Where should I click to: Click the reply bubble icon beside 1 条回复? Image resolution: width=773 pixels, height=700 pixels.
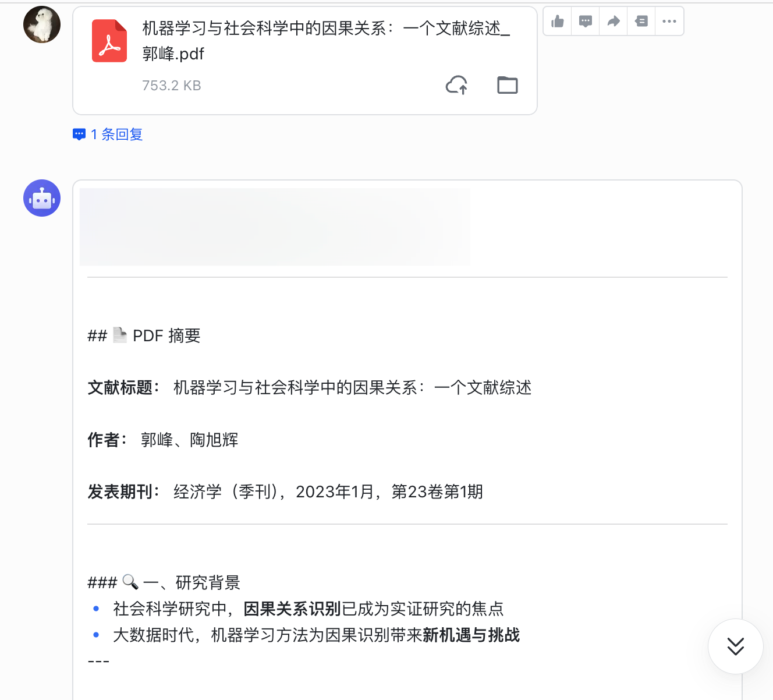[x=79, y=134]
